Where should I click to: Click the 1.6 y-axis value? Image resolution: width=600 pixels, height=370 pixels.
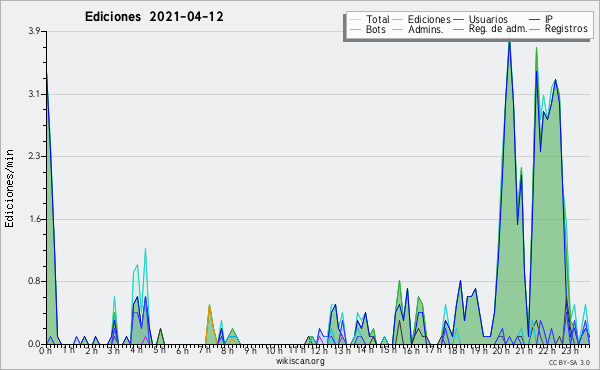coord(34,219)
